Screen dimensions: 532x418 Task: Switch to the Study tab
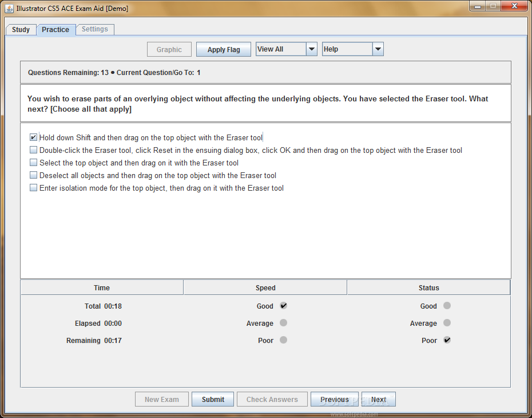tap(21, 30)
